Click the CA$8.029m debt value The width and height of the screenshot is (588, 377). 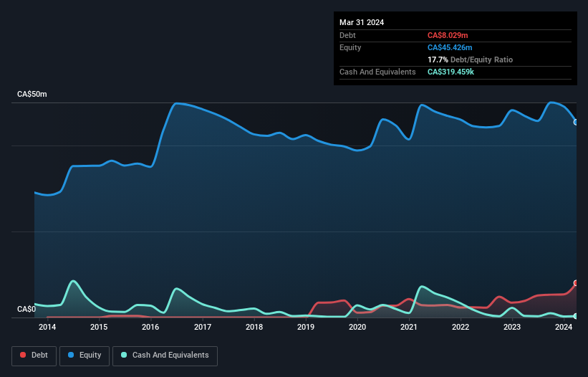[x=448, y=35]
